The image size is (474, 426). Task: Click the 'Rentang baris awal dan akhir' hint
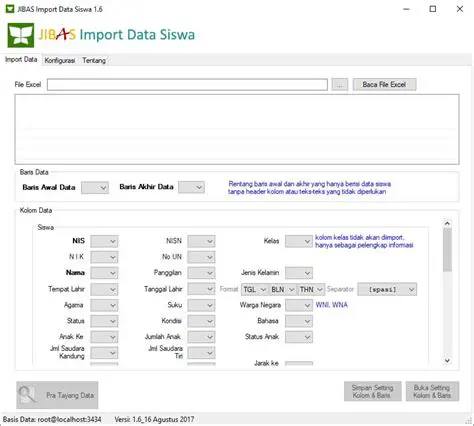(309, 188)
